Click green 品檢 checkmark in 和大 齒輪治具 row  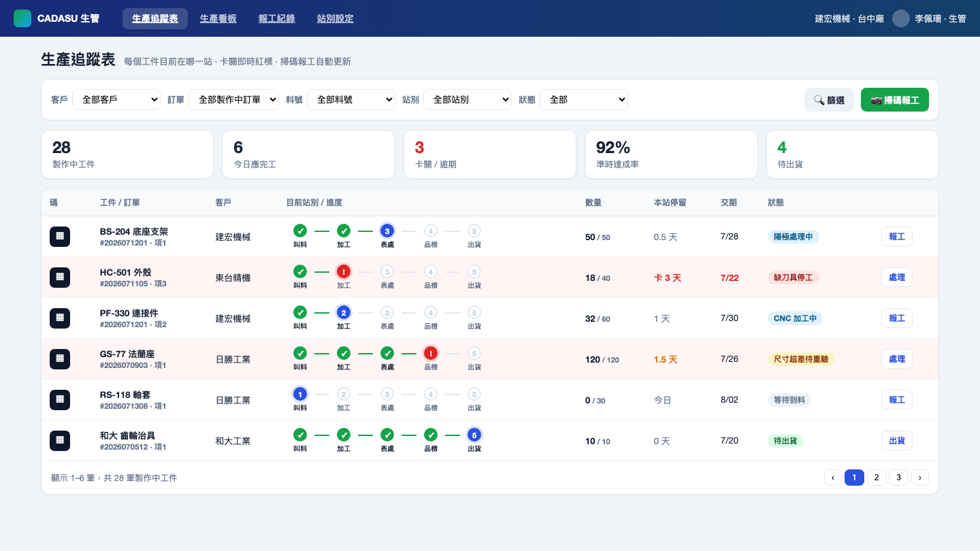coord(431,435)
